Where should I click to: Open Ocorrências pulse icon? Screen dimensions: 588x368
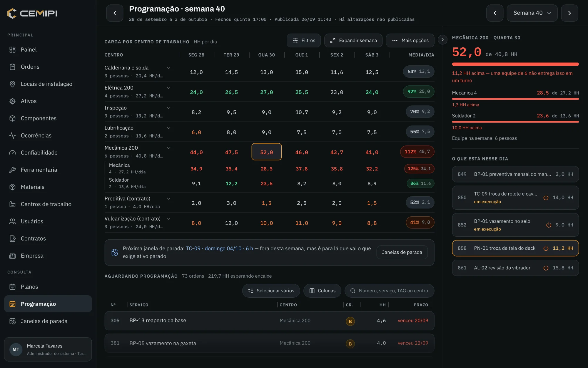click(12, 135)
